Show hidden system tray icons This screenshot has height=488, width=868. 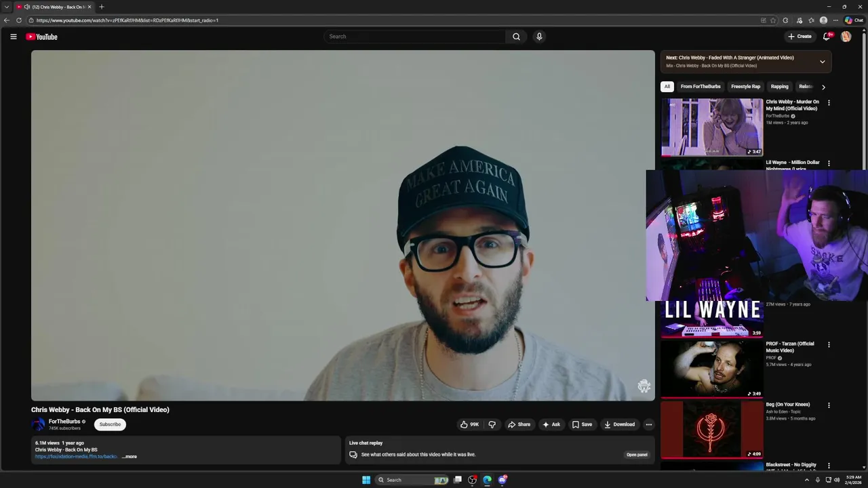coord(807,480)
